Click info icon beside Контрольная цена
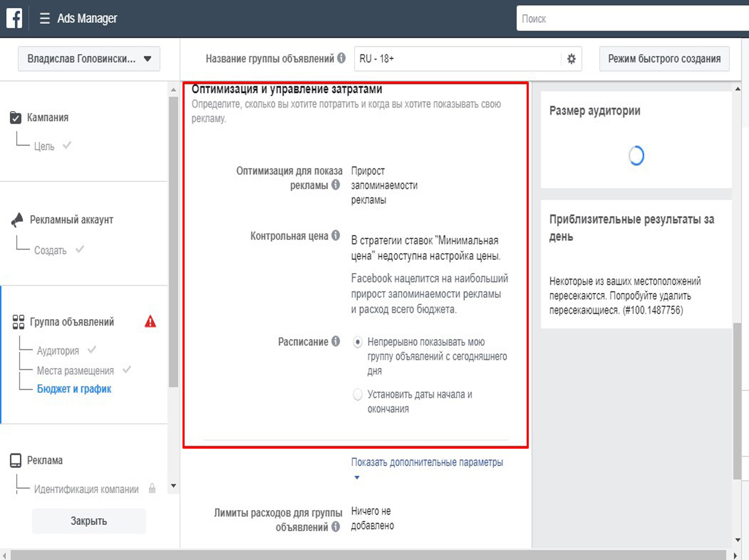Viewport: 749px width, 560px height. coord(336,235)
